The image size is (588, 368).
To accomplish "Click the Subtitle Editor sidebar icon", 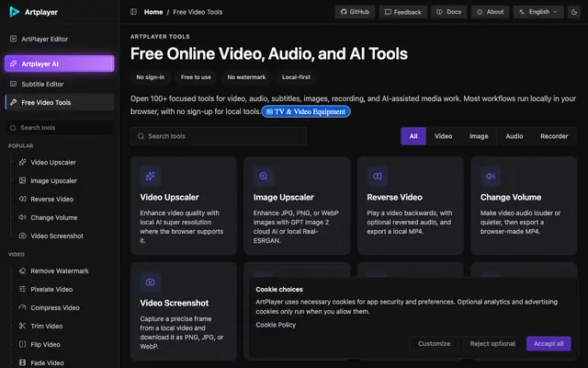I will click(x=13, y=84).
